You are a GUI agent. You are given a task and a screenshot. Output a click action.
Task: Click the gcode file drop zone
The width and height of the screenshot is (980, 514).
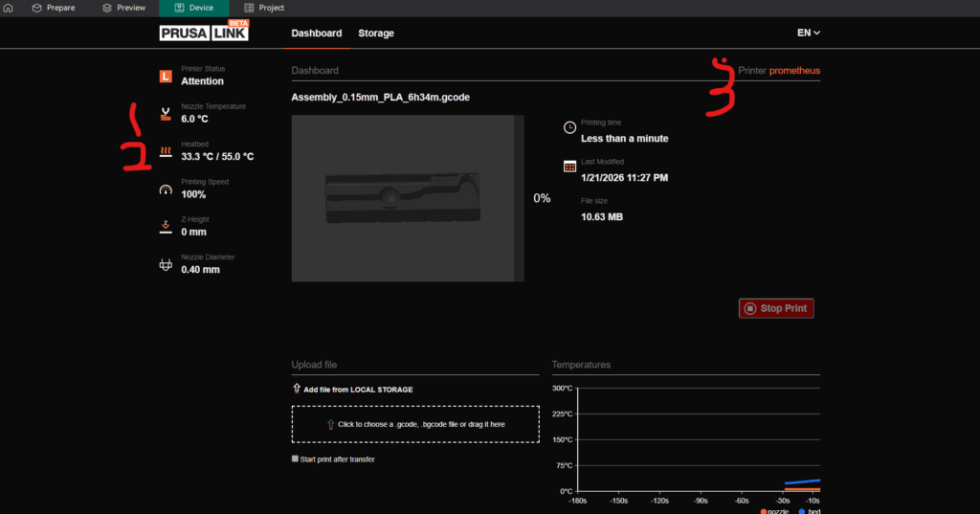(x=415, y=424)
